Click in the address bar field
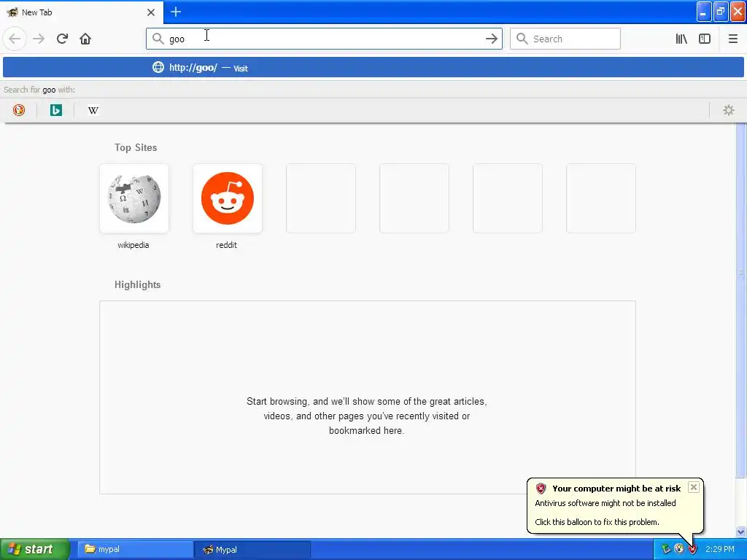This screenshot has width=747, height=560. point(324,39)
